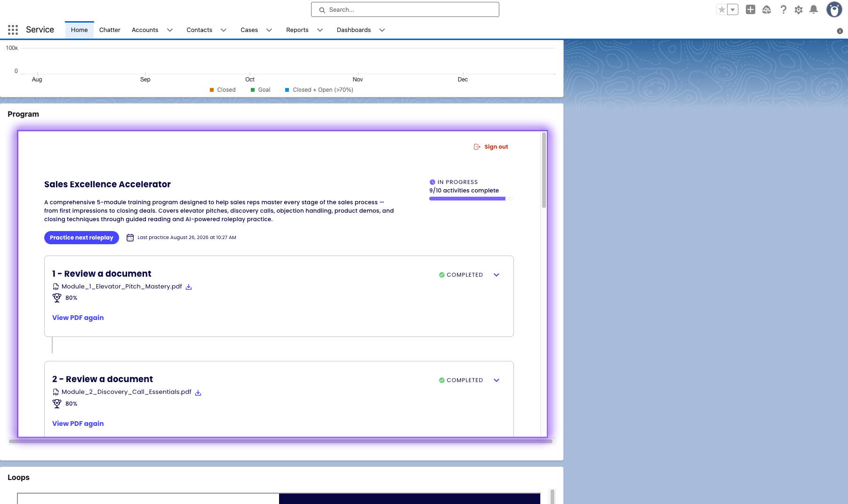Click View PDF again for module 2

pos(78,424)
